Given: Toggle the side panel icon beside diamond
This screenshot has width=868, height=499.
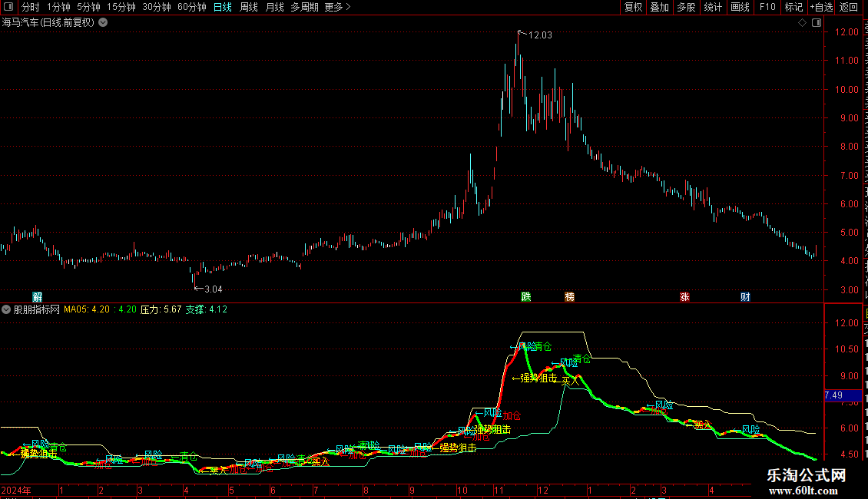Looking at the screenshot, I should 817,23.
